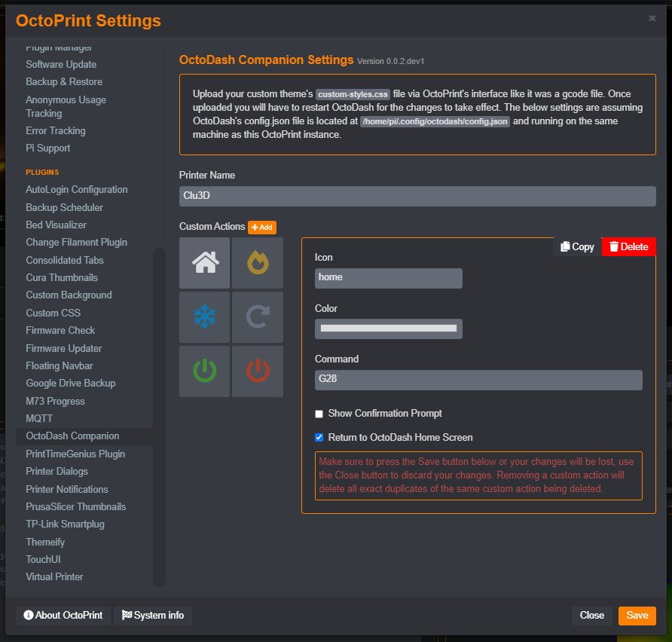672x642 pixels.
Task: Open Custom Background plugin settings
Action: [69, 295]
